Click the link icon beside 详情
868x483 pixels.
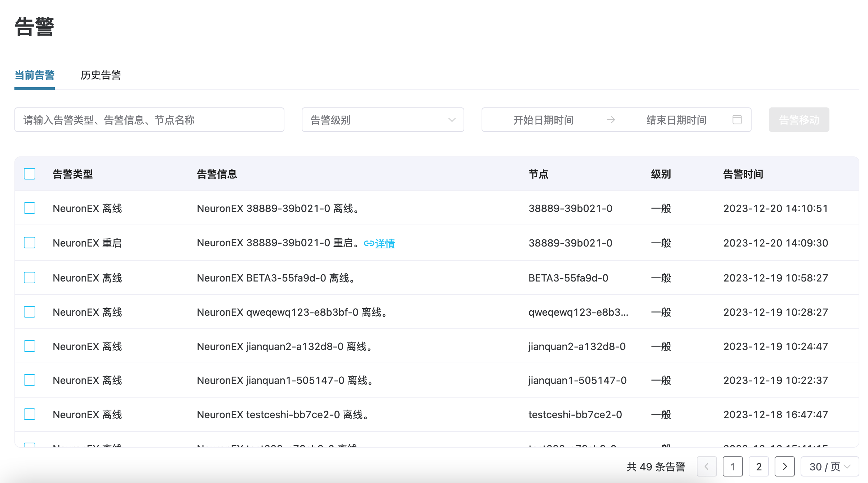368,244
